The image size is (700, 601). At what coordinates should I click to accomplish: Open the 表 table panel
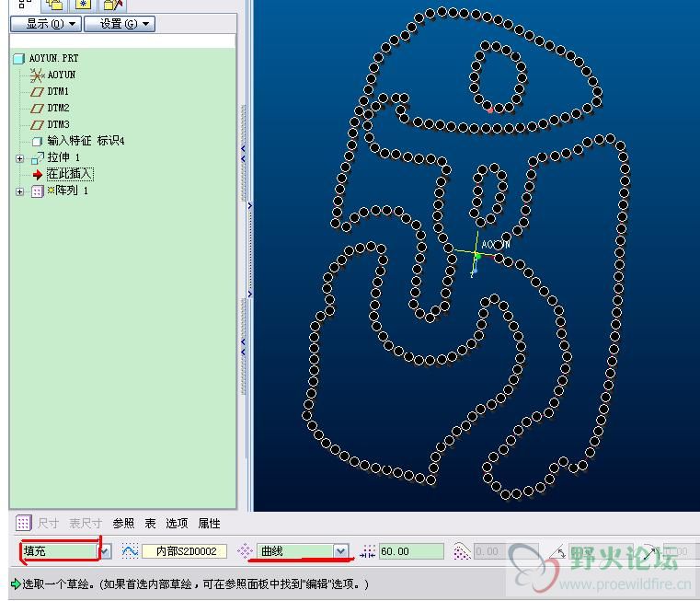tap(150, 524)
